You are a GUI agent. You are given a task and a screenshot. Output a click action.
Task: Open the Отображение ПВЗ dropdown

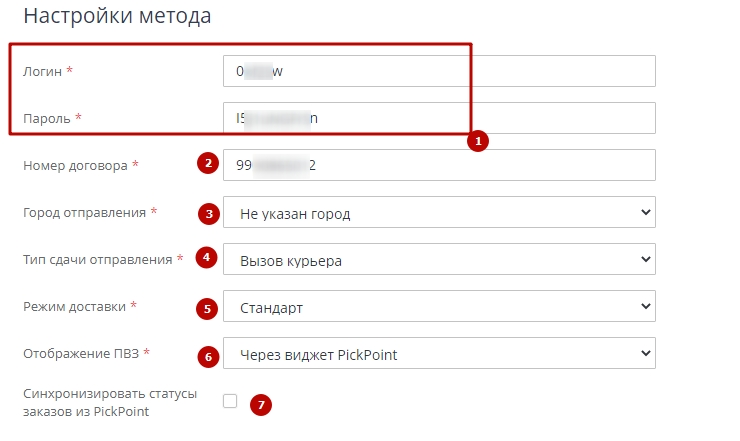point(439,353)
